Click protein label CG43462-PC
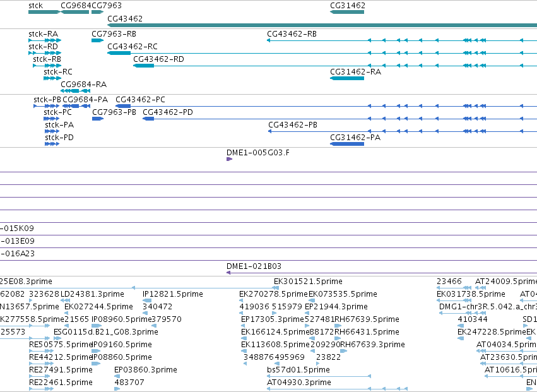The width and height of the screenshot is (537, 392). pyautogui.click(x=140, y=100)
